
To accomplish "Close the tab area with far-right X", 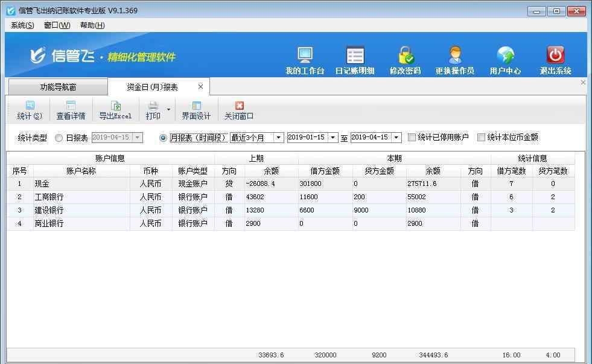I will 583,82.
